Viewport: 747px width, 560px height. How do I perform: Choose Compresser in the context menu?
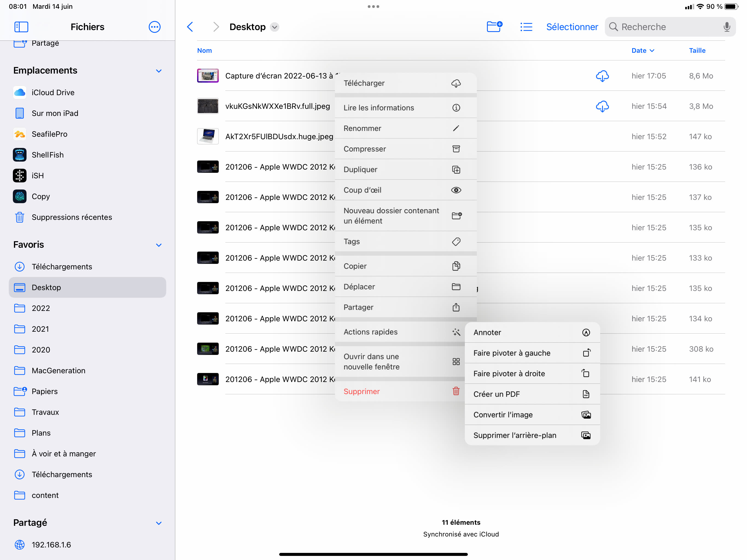[x=405, y=148]
